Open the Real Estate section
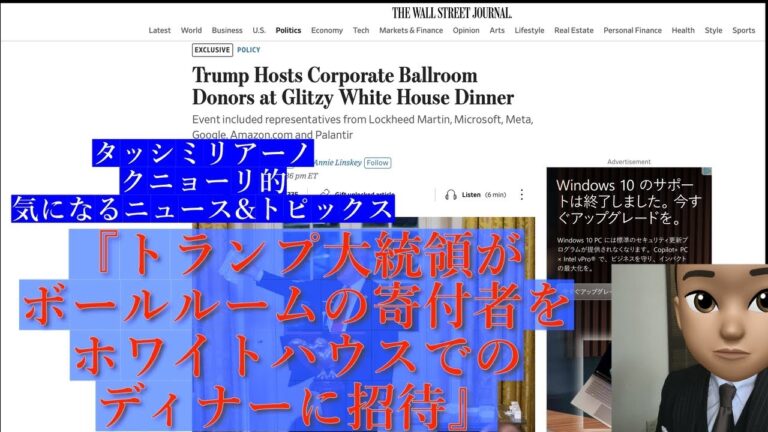Image resolution: width=768 pixels, height=432 pixels. pyautogui.click(x=574, y=30)
